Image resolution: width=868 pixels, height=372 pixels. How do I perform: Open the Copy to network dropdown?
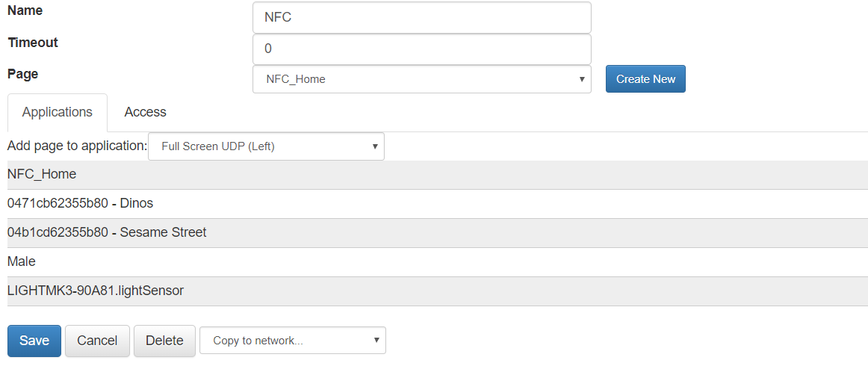292,341
